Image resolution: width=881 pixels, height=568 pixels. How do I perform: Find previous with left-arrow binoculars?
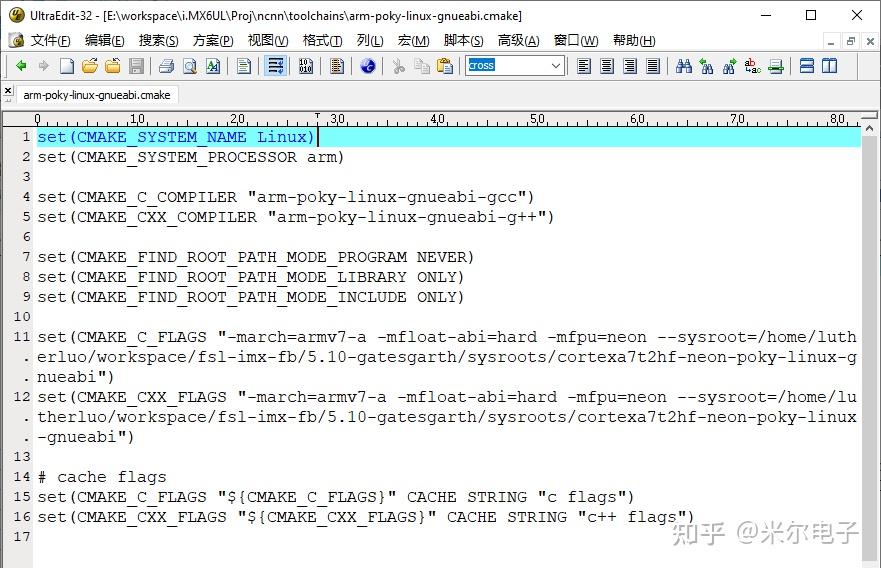click(707, 66)
